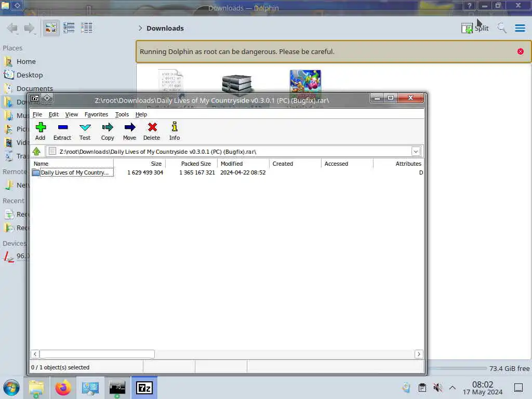The image size is (532, 399).
Task: Go up one folder with green arrow
Action: click(x=37, y=151)
